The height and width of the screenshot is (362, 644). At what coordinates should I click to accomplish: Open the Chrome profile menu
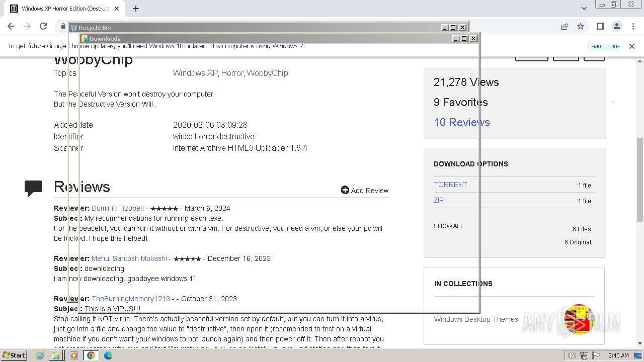pos(616,26)
